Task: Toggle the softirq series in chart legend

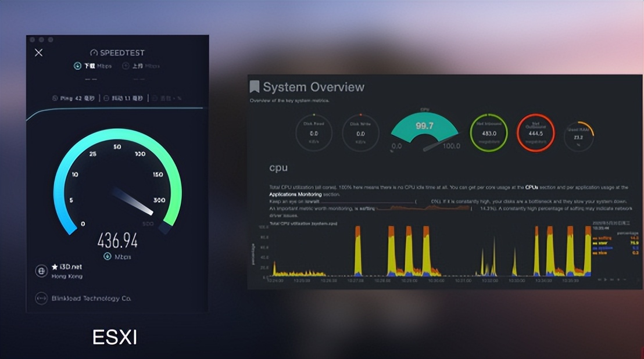Action: 603,238
